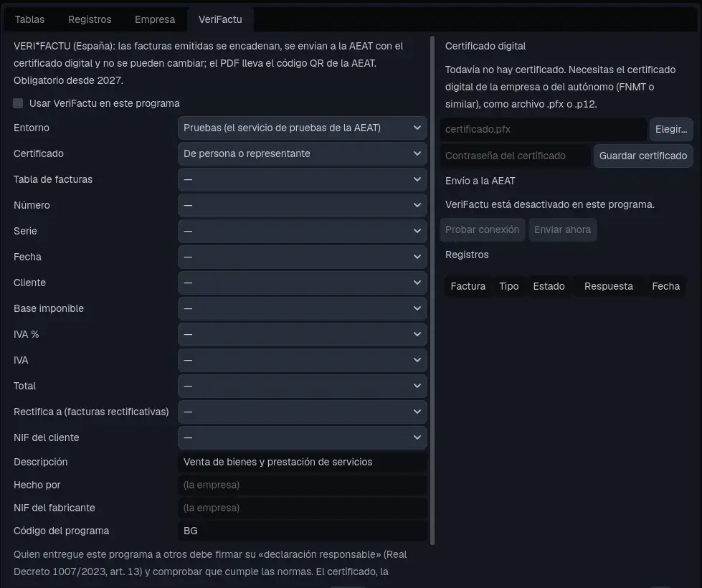Click the Hecho por input field
This screenshot has width=702, height=588.
pyautogui.click(x=302, y=485)
